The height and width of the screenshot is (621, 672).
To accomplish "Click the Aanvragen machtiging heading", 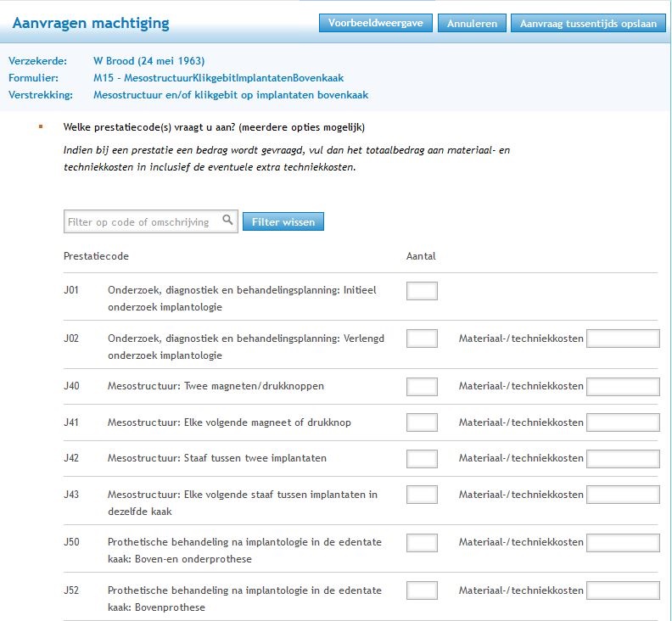I will click(91, 23).
